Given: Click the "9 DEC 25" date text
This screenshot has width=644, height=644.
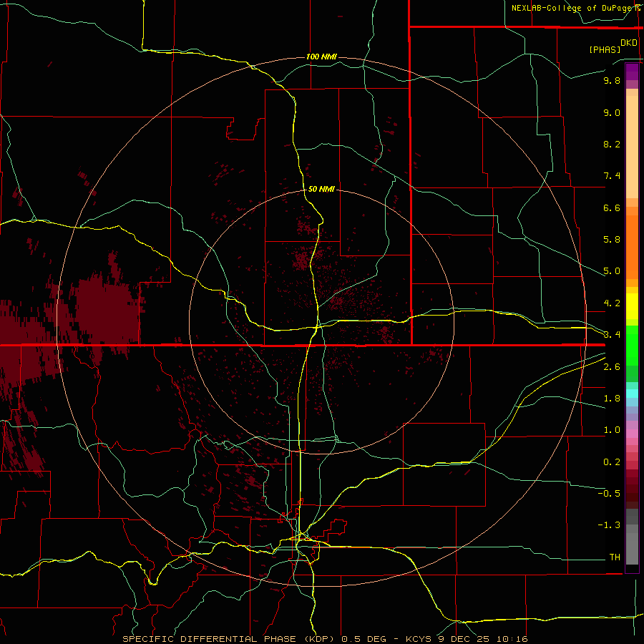Looking at the screenshot, I should (464, 639).
